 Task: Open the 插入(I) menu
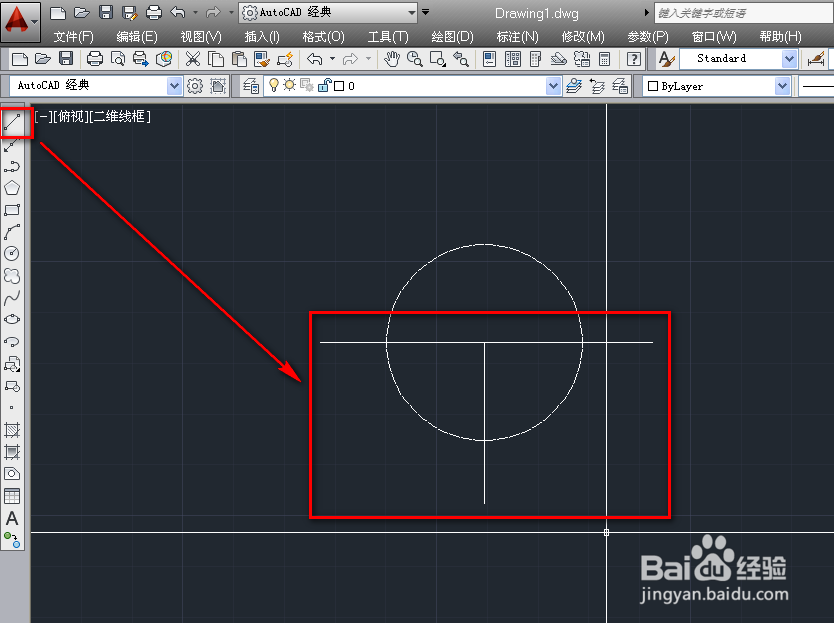[x=262, y=37]
